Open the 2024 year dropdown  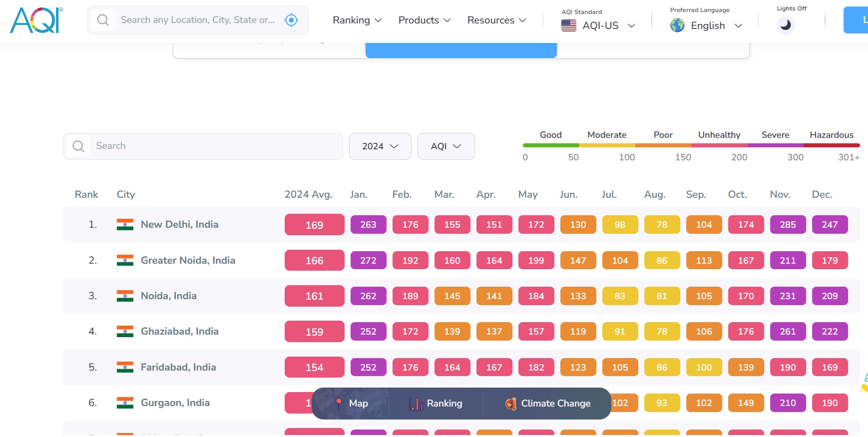[x=380, y=146]
